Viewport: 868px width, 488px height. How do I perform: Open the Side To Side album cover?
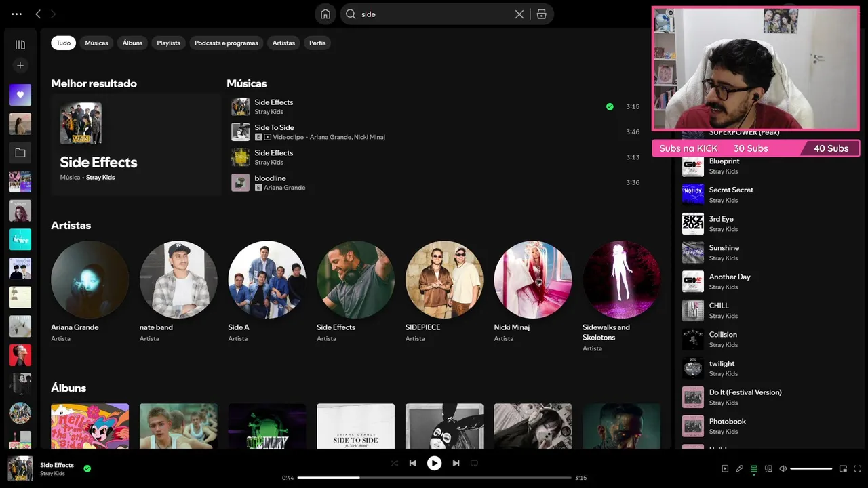tap(355, 426)
